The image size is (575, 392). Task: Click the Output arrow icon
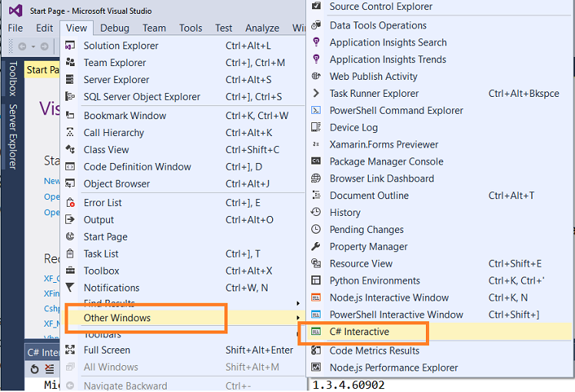(x=70, y=219)
